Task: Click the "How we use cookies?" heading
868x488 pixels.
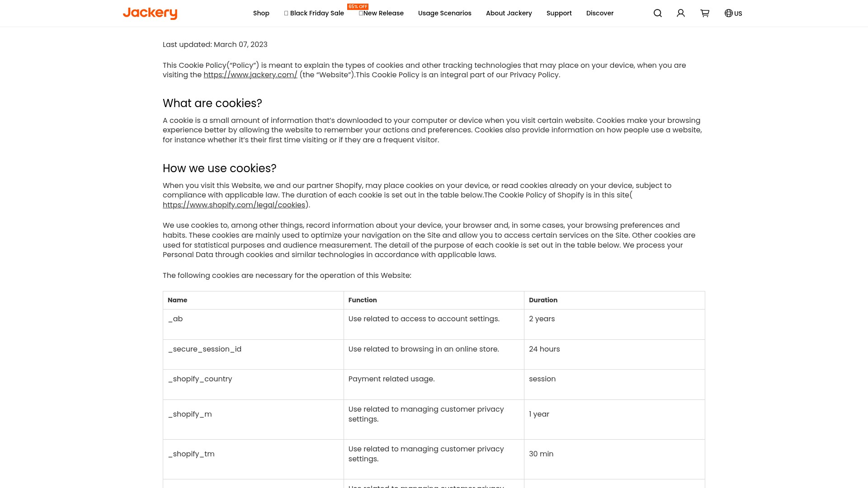Action: 220,169
